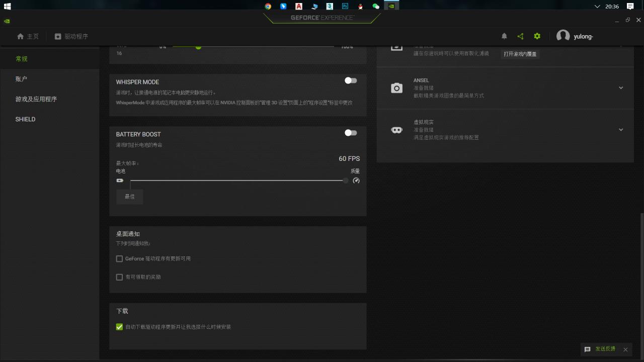The image size is (644, 362).
Task: Uncheck 自动下载驱动程序更新 checkbox
Action: [x=119, y=327]
